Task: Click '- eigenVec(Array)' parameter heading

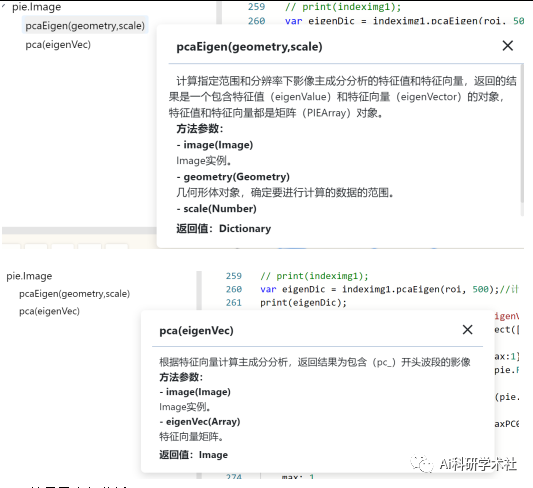Action: coord(200,422)
